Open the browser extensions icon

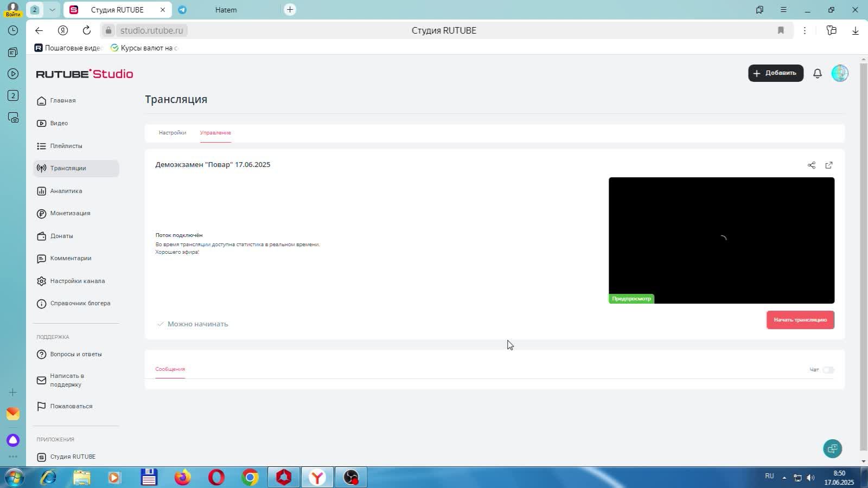pos(831,30)
